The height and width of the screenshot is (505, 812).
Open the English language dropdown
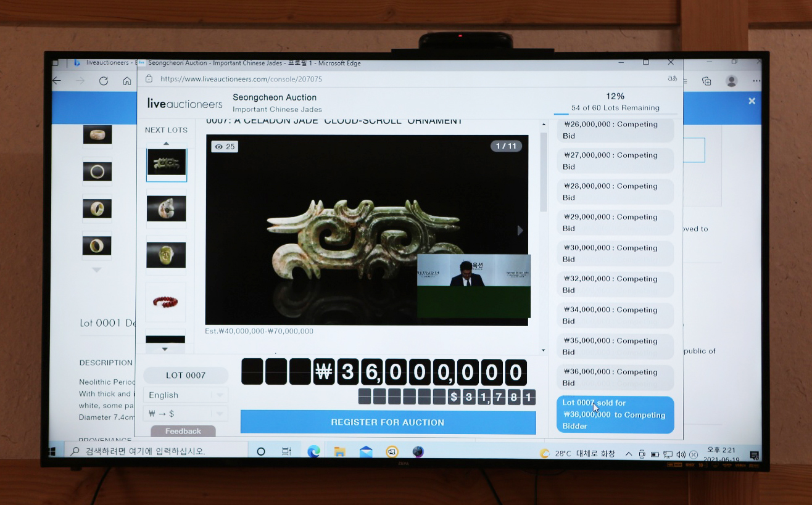(185, 395)
